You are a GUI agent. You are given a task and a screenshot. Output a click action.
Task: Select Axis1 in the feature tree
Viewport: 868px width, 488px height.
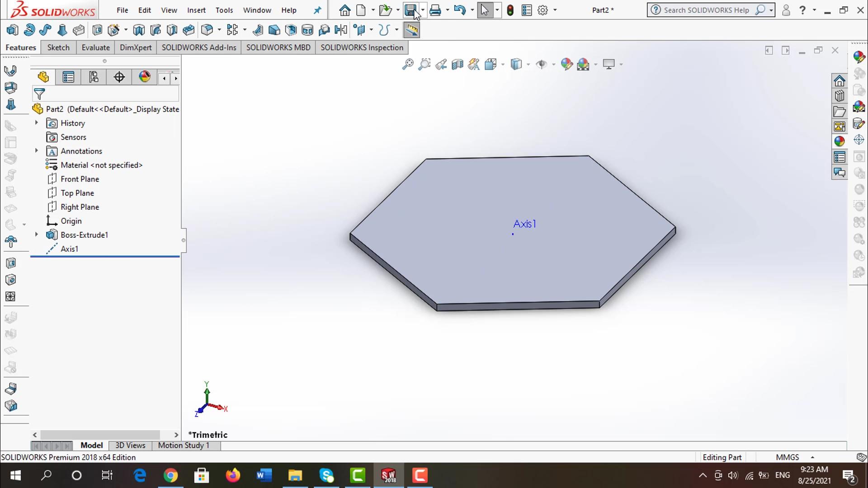point(69,249)
